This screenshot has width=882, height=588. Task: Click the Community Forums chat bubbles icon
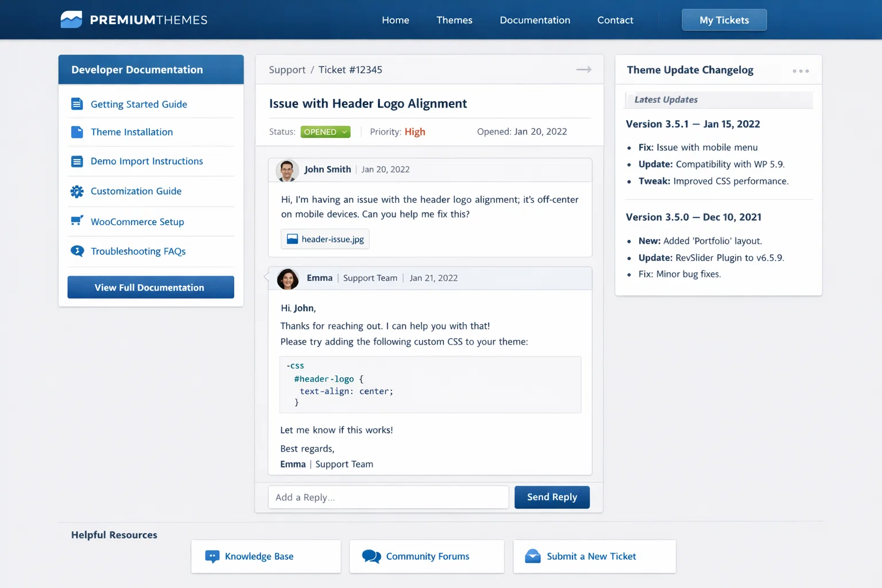pos(371,556)
